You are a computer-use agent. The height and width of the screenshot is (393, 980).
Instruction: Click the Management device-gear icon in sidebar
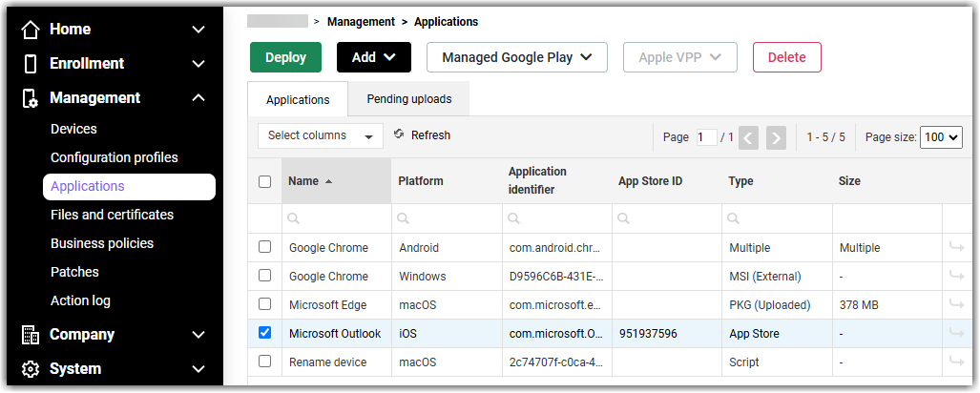[x=31, y=98]
